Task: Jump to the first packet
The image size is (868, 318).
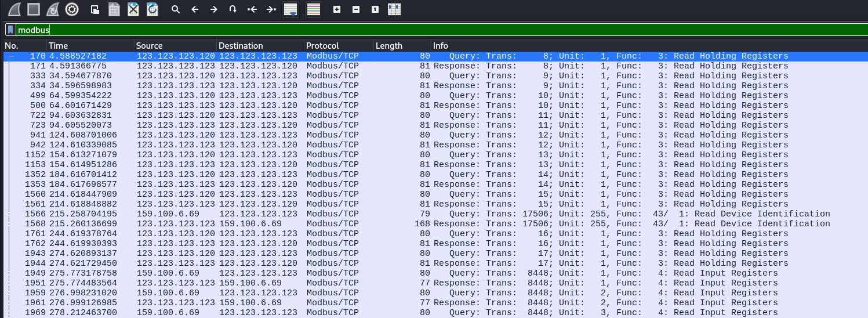Action: (x=252, y=9)
